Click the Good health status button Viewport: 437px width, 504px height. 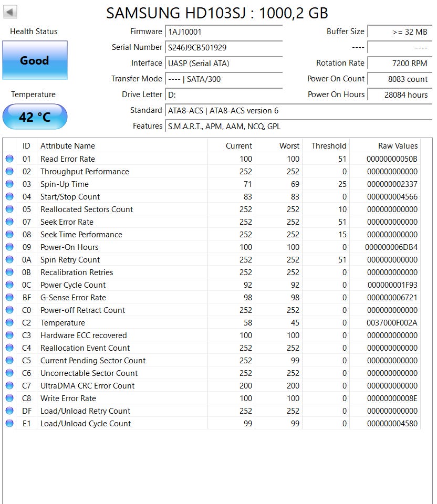tap(35, 60)
